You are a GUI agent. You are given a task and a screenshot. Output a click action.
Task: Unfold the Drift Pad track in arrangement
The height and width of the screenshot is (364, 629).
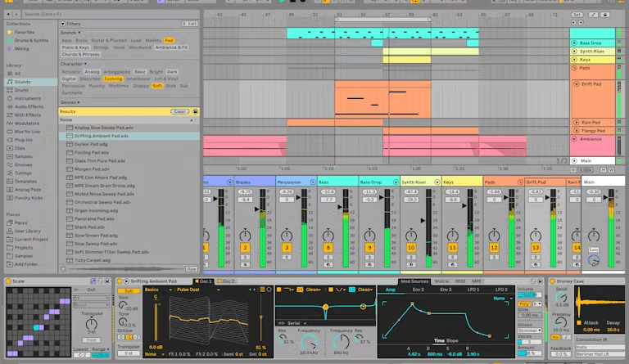575,84
